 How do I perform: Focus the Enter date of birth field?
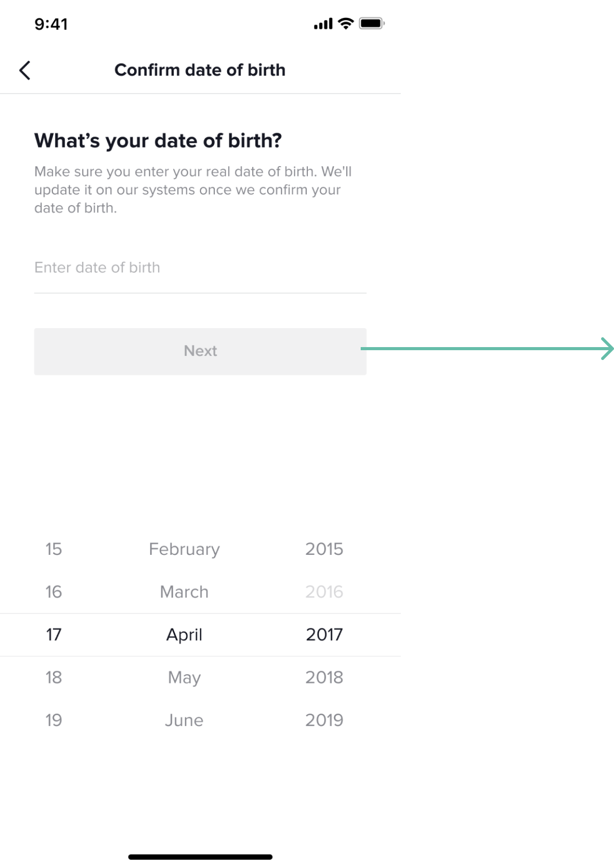(x=200, y=268)
